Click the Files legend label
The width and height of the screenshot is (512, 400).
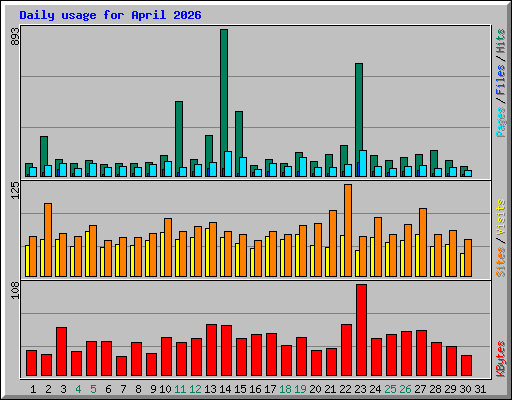point(500,80)
